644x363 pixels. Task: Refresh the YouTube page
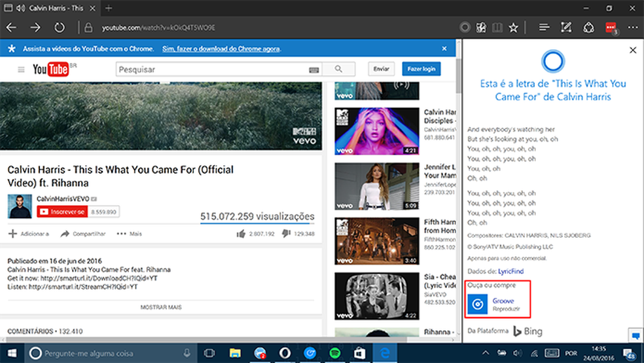[60, 28]
